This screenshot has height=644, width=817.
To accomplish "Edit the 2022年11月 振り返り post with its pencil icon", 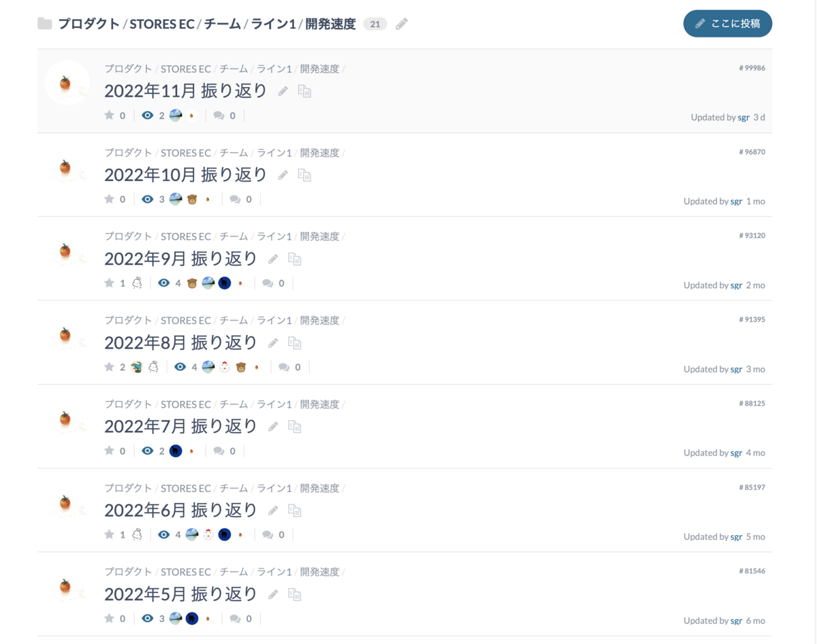I will pos(283,91).
